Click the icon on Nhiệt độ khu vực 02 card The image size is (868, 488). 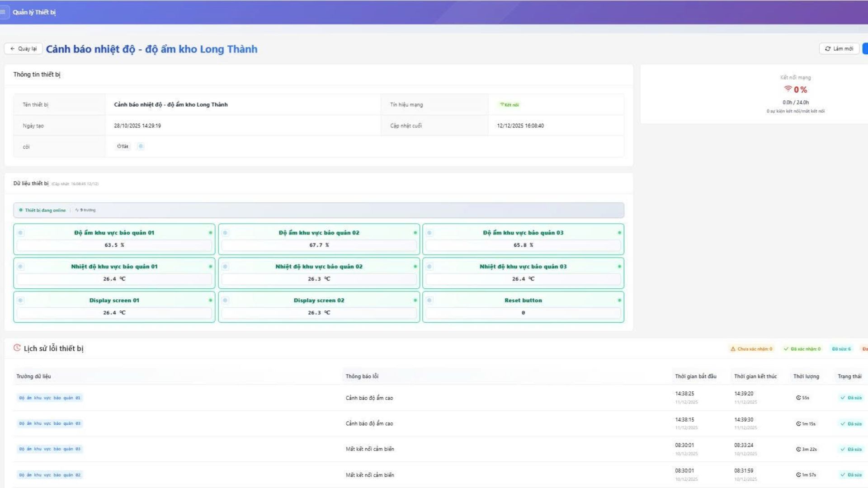225,267
